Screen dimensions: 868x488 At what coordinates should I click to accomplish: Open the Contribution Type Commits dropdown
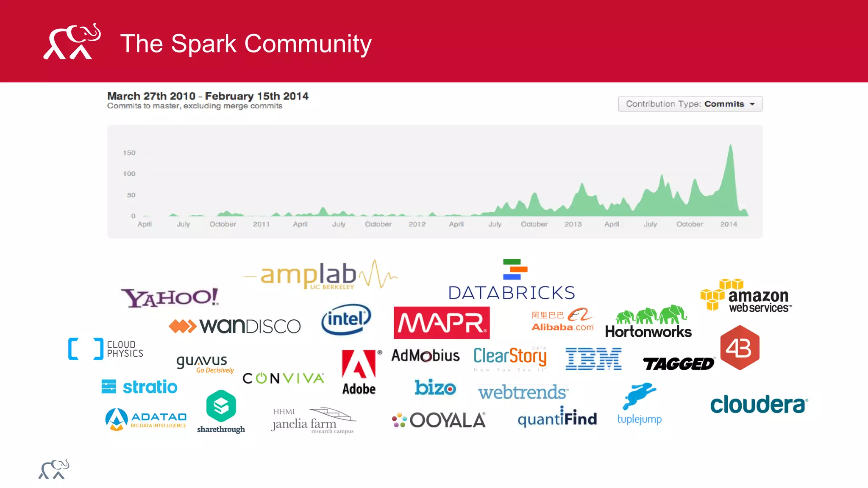[x=690, y=104]
